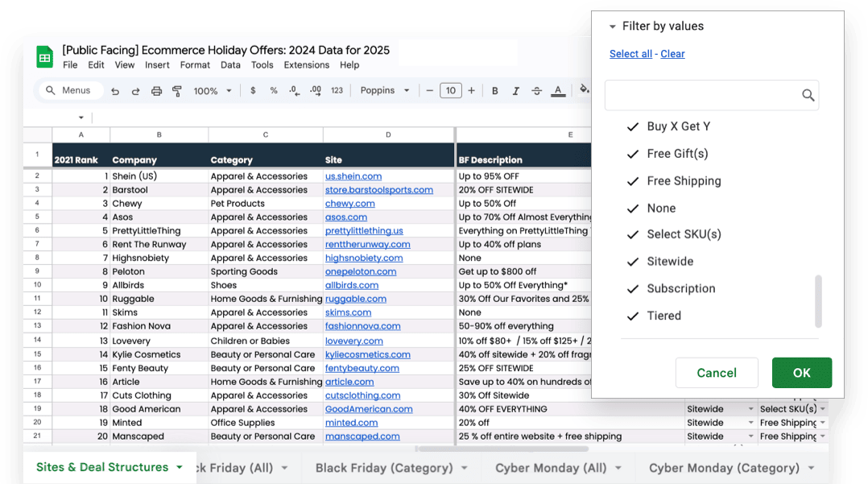The width and height of the screenshot is (868, 484).
Task: Format cells as currency
Action: click(x=253, y=91)
